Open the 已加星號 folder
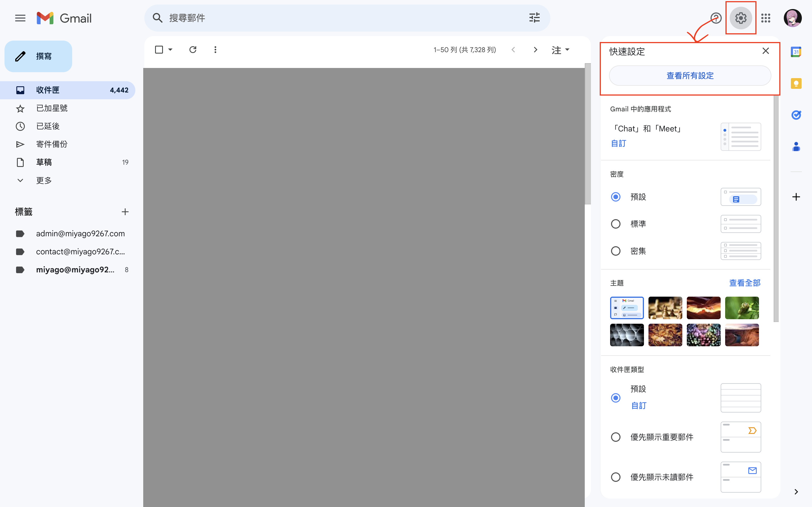The image size is (812, 507). click(x=52, y=108)
